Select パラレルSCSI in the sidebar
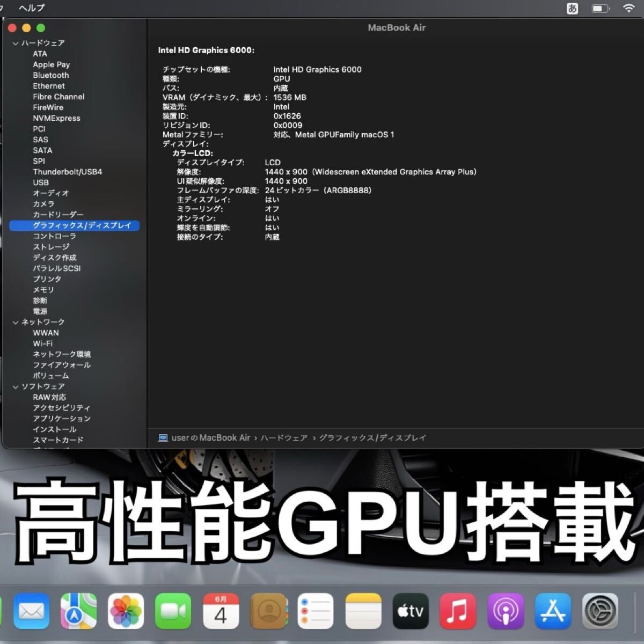This screenshot has height=644, width=644. pyautogui.click(x=57, y=268)
